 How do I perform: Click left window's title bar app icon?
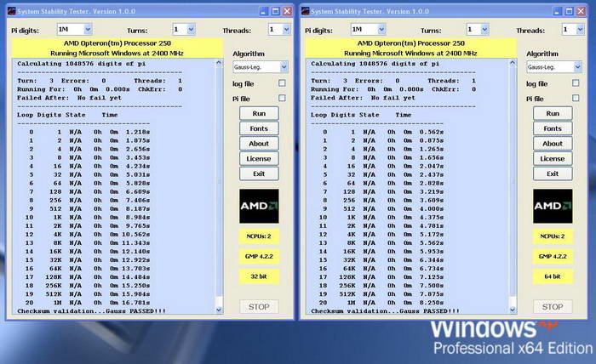[12, 11]
